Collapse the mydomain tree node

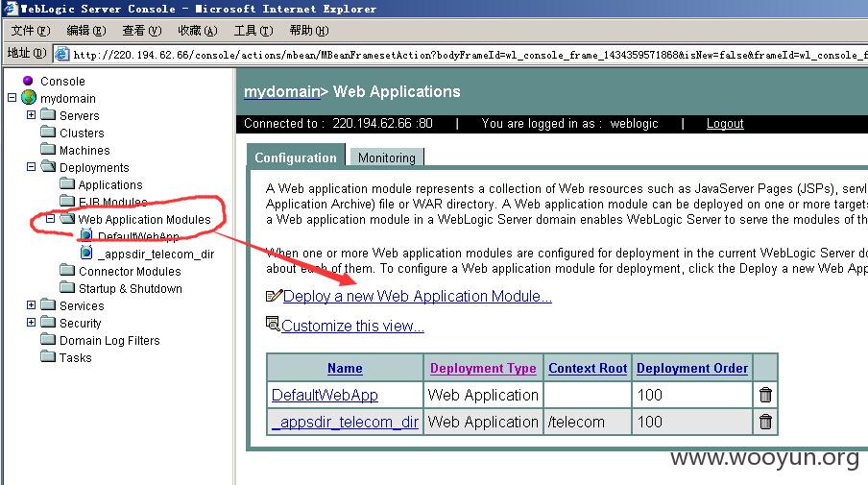coord(12,98)
